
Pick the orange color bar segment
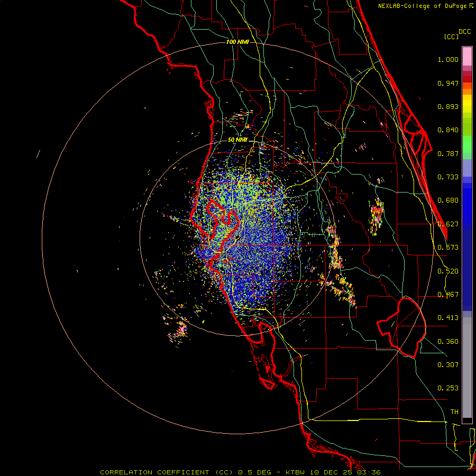[x=467, y=91]
